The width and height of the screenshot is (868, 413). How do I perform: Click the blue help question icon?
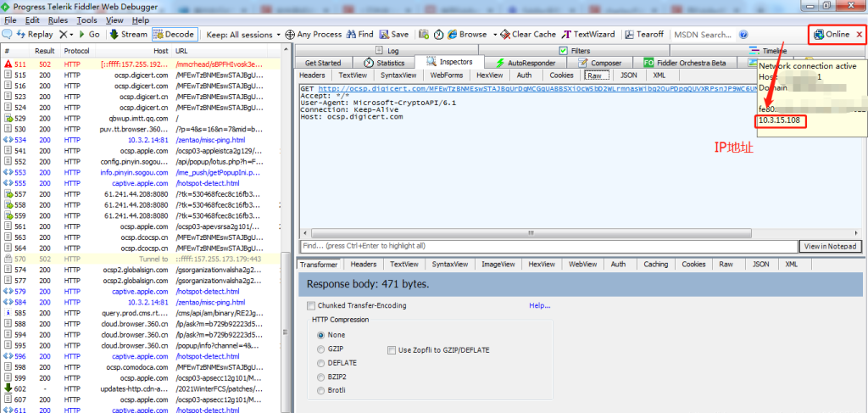pos(743,34)
